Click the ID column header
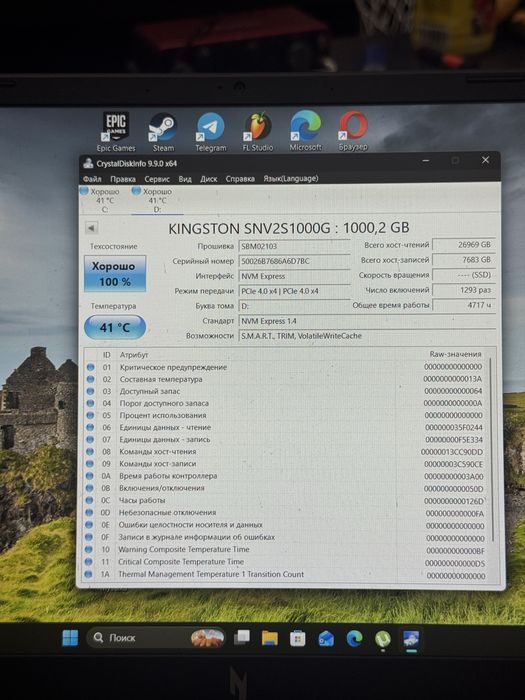525x700 pixels. (107, 355)
